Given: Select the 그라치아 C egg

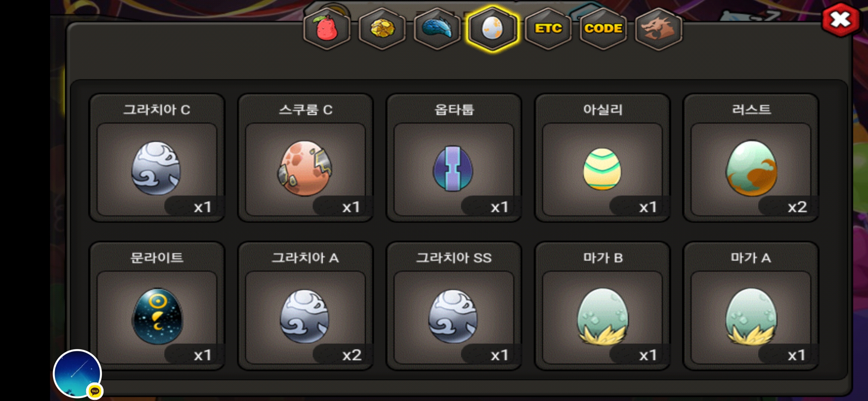Looking at the screenshot, I should [157, 158].
